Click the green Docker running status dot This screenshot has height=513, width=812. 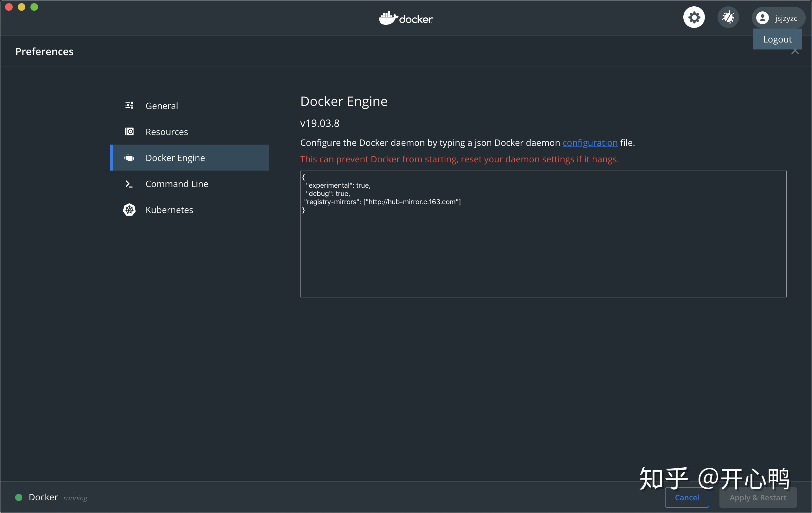[19, 497]
